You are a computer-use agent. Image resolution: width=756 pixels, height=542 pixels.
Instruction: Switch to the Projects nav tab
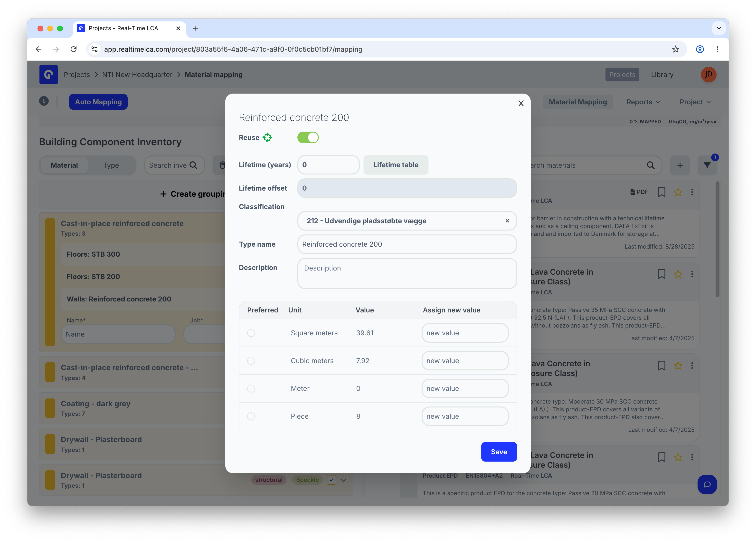622,74
